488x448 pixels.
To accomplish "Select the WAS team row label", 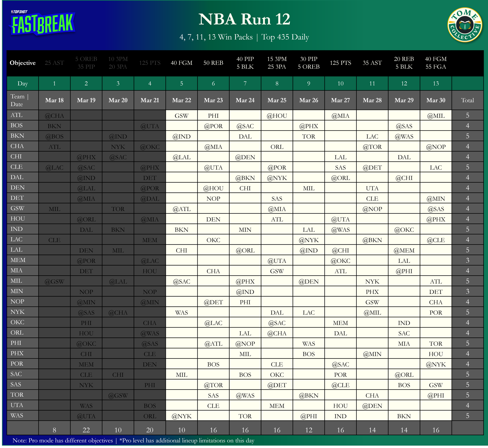I will tap(17, 415).
